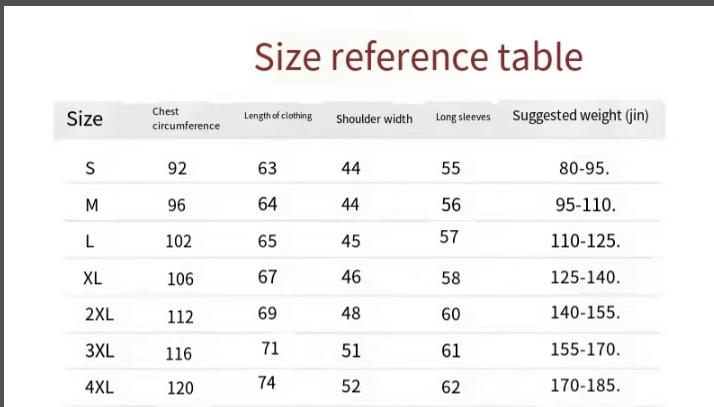Click the long sleeves value 57
Image resolution: width=714 pixels, height=407 pixels.
(450, 237)
